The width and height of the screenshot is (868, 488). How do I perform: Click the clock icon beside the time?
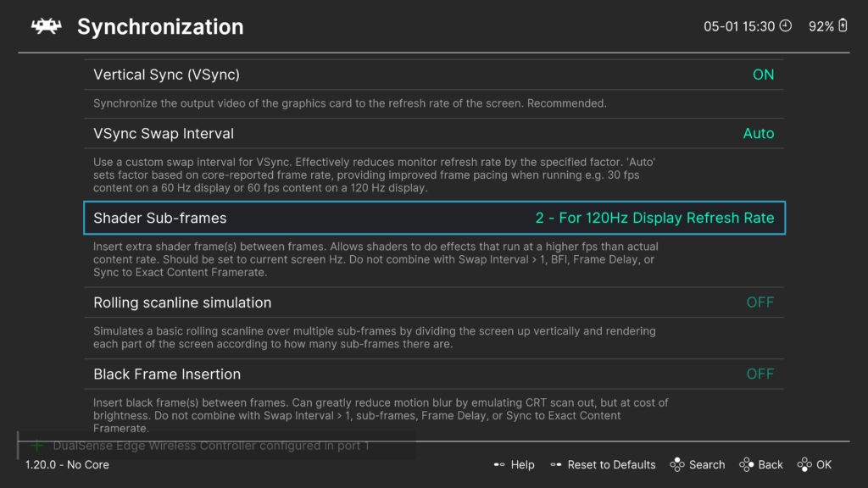coord(786,25)
